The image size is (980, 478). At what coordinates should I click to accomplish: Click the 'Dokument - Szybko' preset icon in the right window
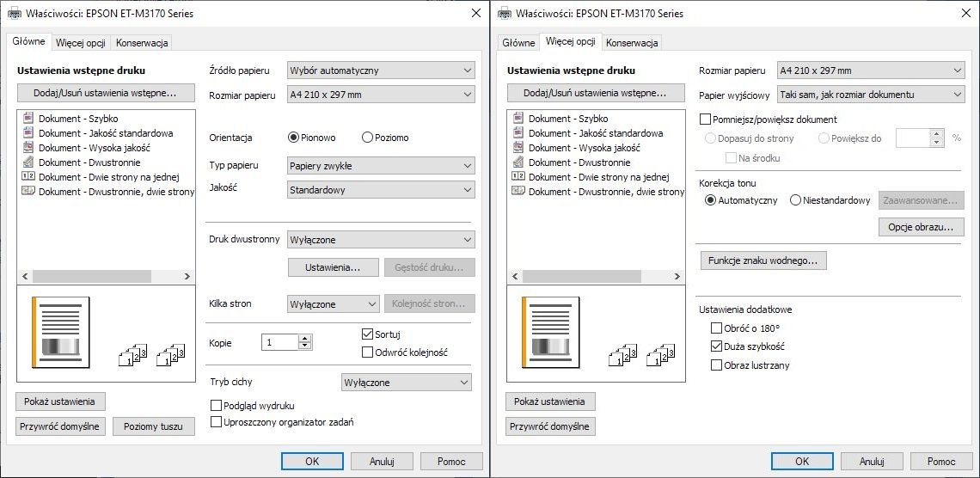[x=518, y=118]
